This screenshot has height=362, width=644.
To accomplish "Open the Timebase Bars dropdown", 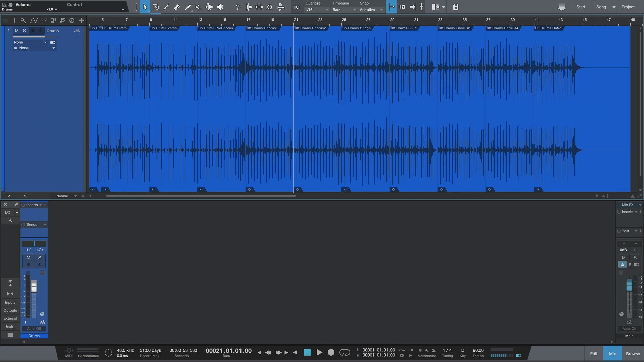I will tap(344, 10).
